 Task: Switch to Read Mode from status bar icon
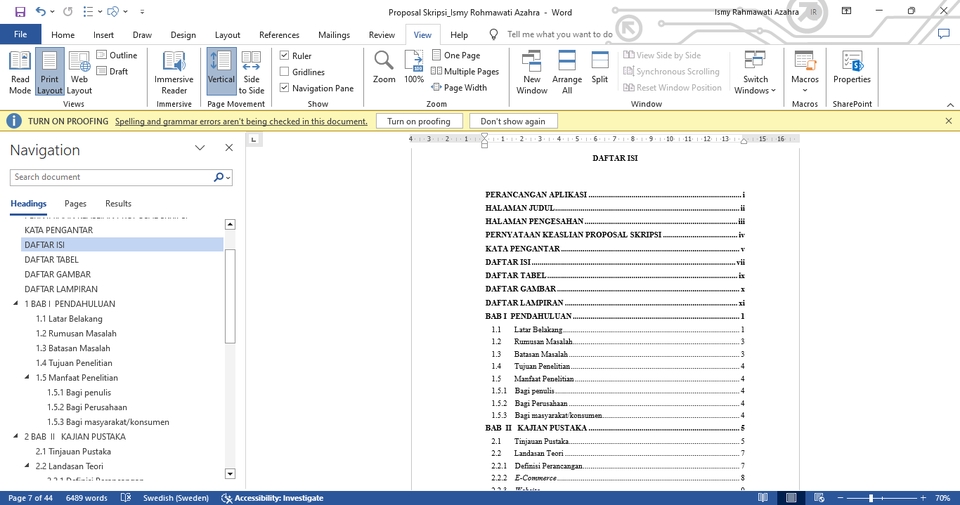click(x=763, y=498)
